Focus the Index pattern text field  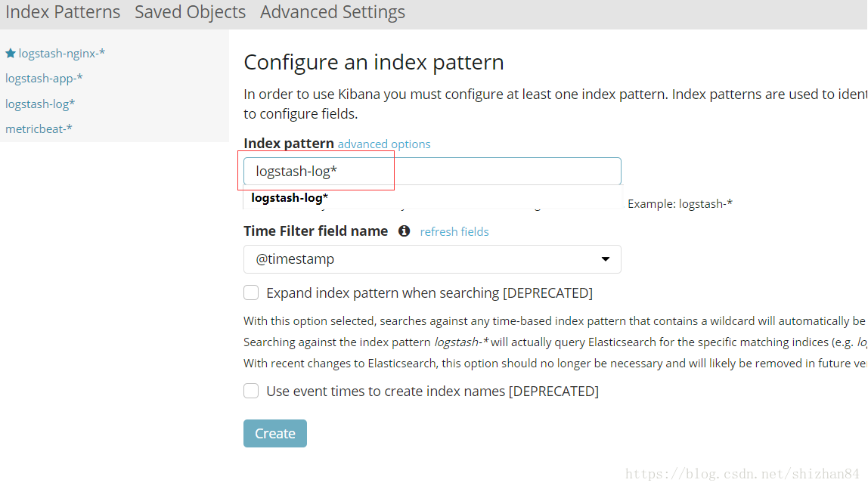432,171
